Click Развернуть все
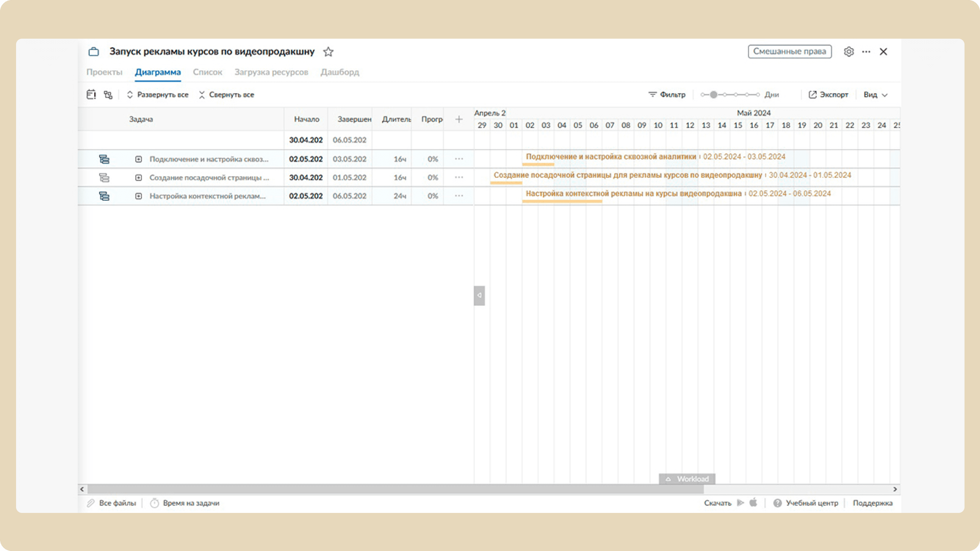This screenshot has height=551, width=980. pos(157,94)
